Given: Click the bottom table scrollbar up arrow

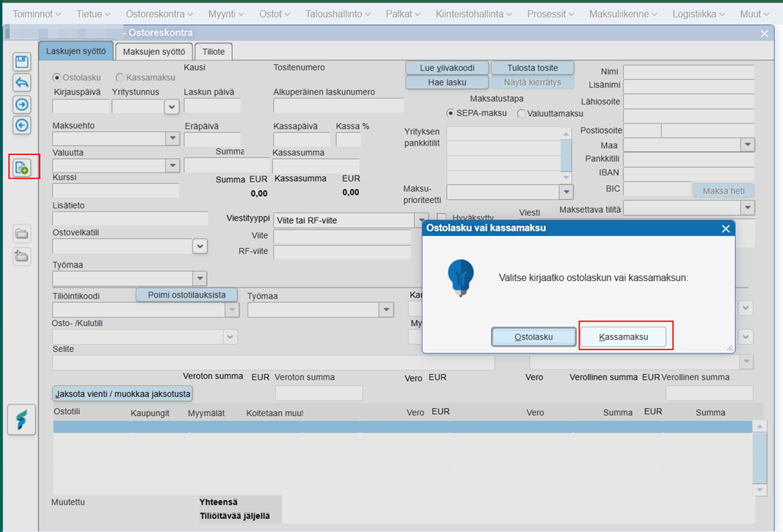Looking at the screenshot, I should 759,427.
